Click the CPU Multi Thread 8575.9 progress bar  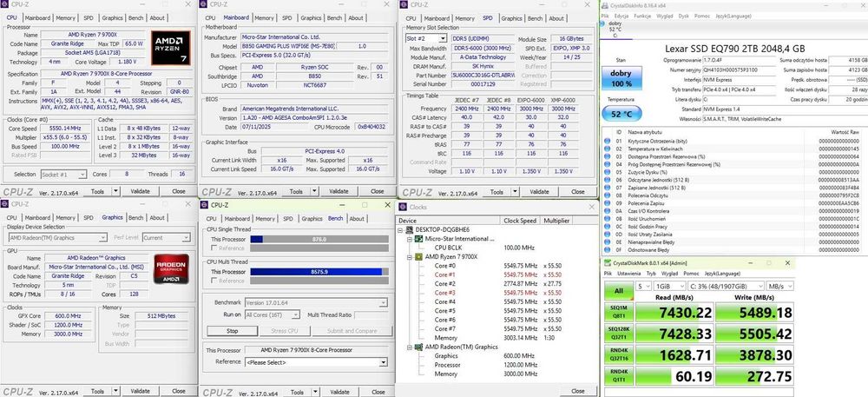click(319, 272)
